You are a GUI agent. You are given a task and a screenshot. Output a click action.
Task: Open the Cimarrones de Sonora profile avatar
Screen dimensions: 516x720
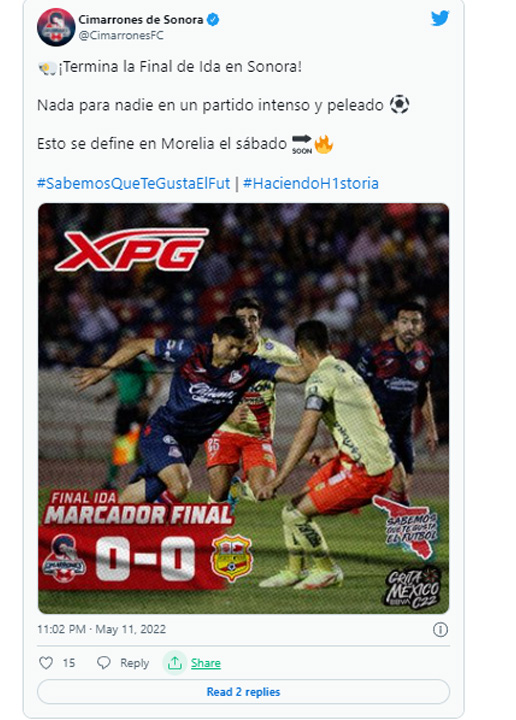point(56,27)
